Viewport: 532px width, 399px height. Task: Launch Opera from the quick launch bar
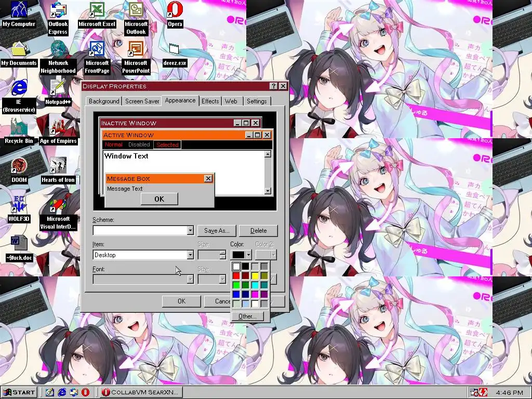pyautogui.click(x=86, y=393)
